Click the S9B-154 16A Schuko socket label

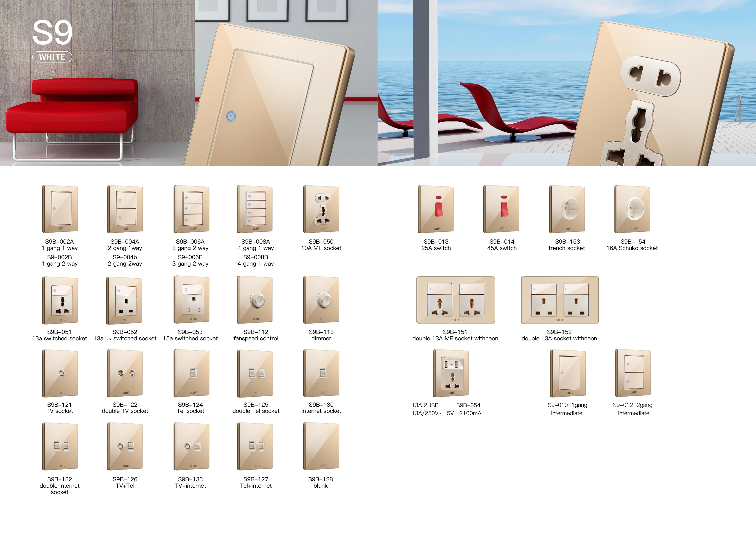click(632, 245)
